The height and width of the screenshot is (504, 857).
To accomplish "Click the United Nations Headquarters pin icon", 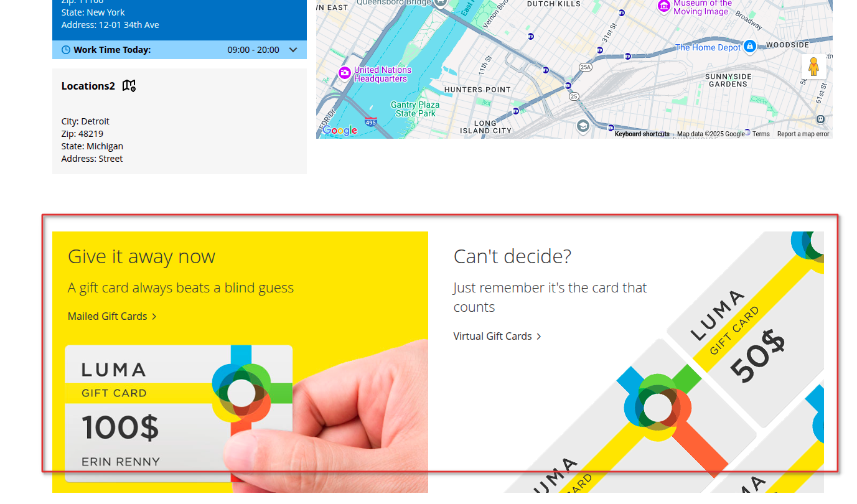I will 345,73.
